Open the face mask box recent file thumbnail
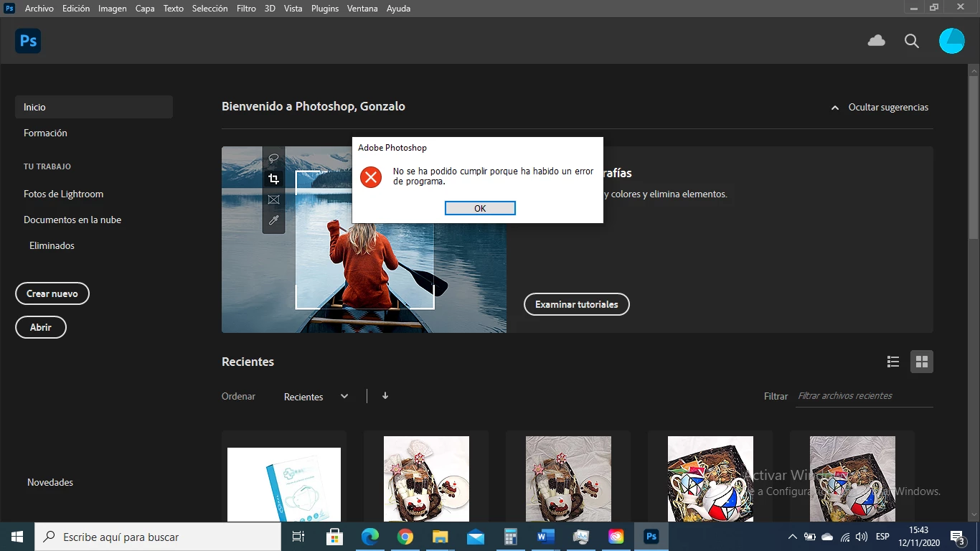Screen dimensions: 980x551 pos(284,484)
